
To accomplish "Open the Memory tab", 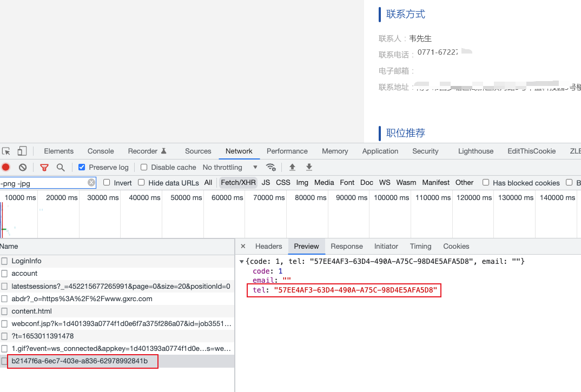I will pos(335,151).
